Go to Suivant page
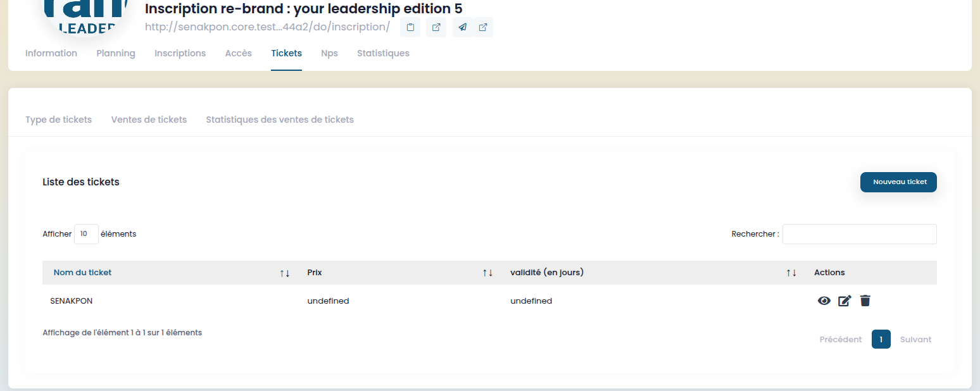This screenshot has width=980, height=391. [x=915, y=340]
